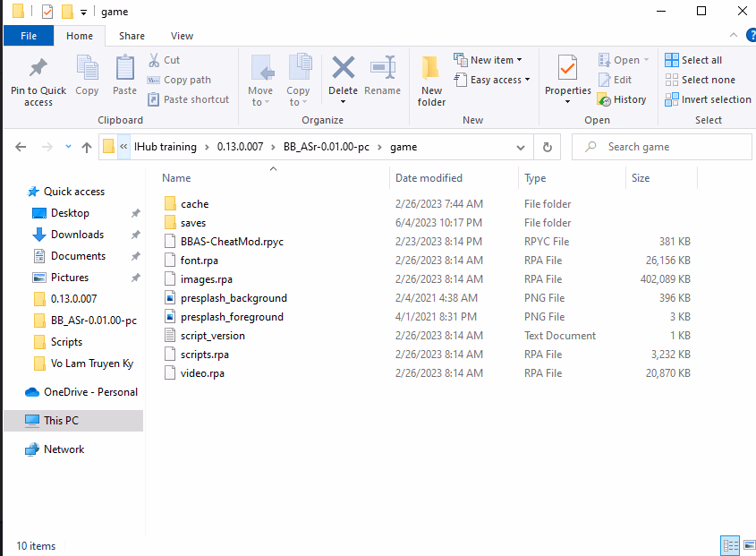The width and height of the screenshot is (756, 556).
Task: Switch to the View tab
Action: [182, 36]
